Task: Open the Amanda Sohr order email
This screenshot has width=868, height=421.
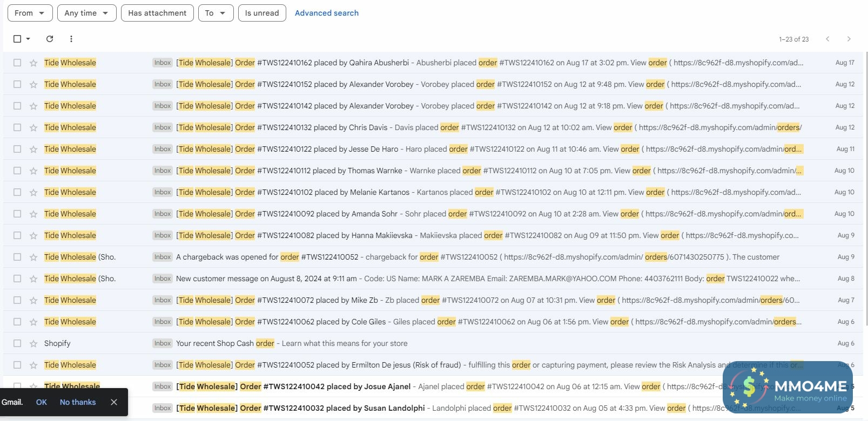Action: tap(433, 214)
